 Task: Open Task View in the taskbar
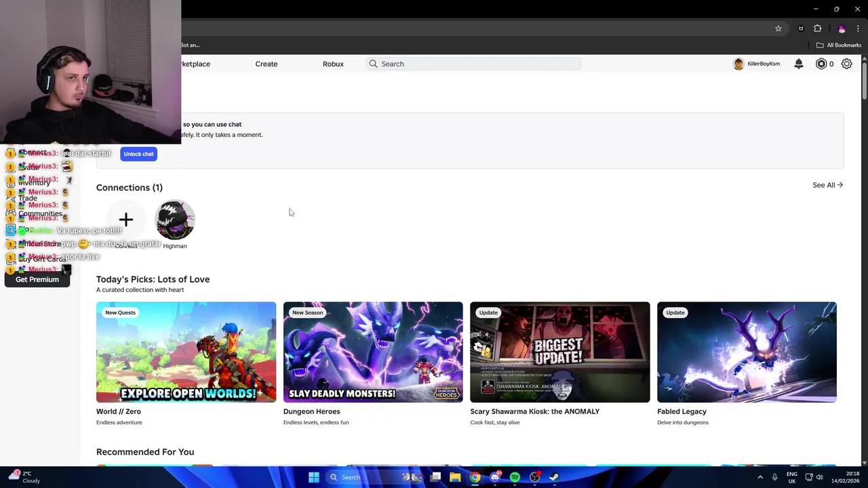435,477
